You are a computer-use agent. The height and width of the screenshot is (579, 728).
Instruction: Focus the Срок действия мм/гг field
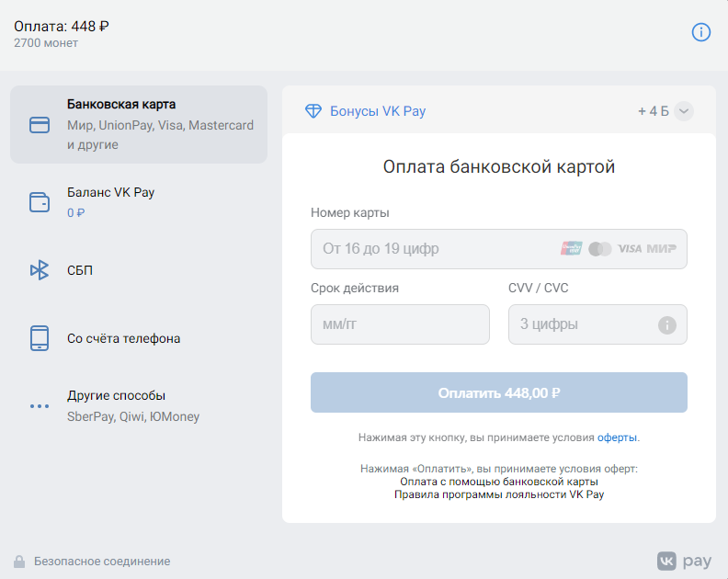click(x=400, y=324)
